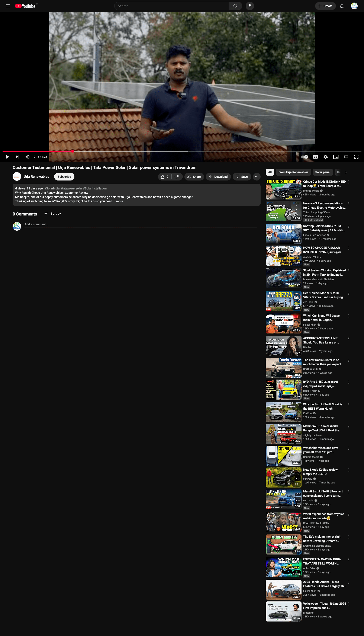Show more filter chips arrow
The image size is (364, 636).
click(x=346, y=172)
